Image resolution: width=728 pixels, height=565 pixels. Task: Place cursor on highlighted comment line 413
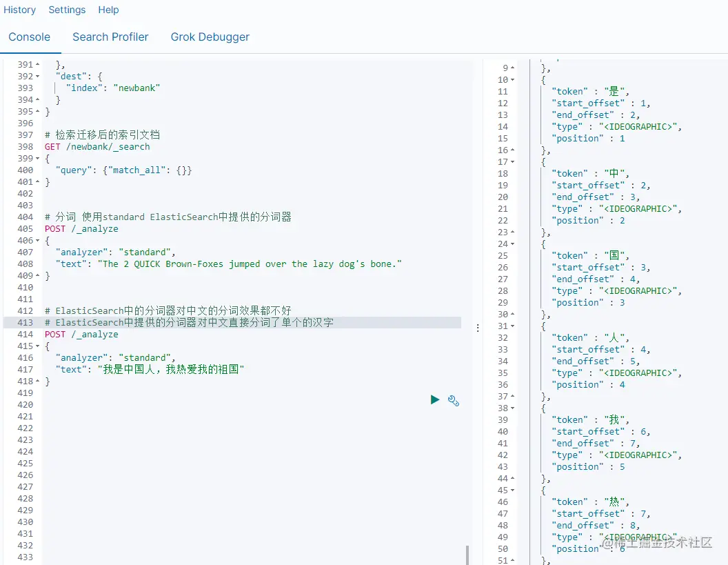coord(189,322)
